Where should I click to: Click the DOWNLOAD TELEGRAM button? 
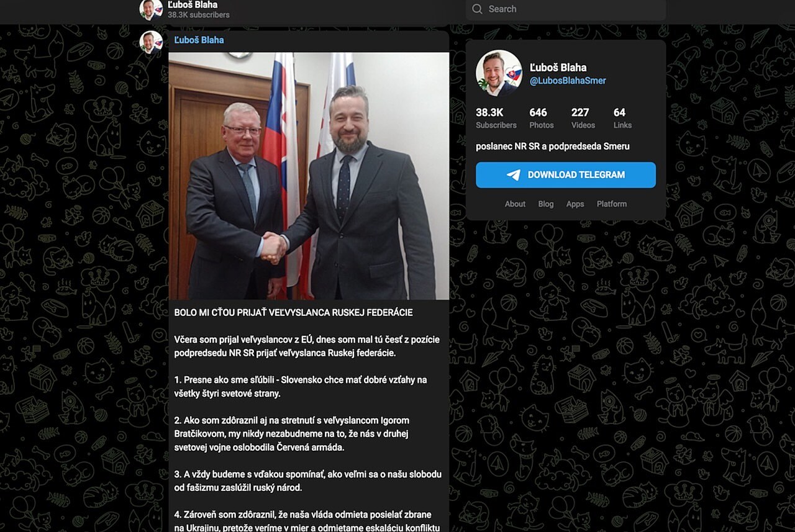[x=566, y=175]
